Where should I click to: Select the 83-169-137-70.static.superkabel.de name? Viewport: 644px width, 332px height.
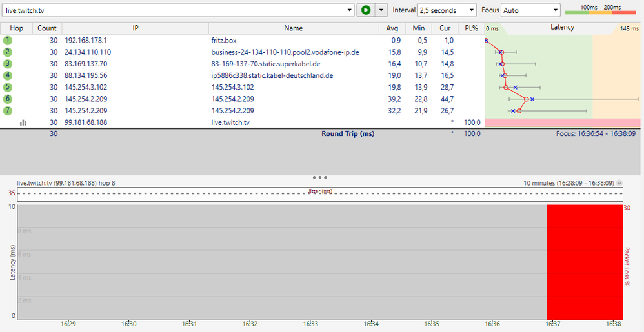coord(266,64)
